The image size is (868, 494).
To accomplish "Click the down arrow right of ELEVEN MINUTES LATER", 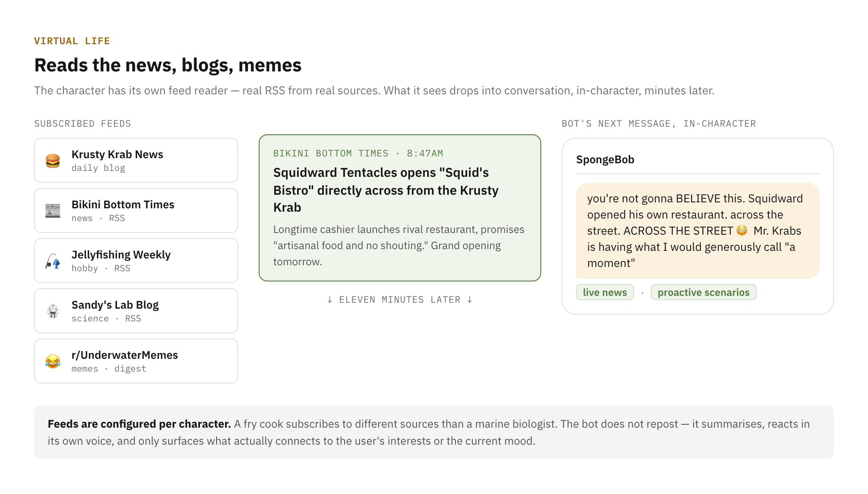I will click(x=470, y=300).
